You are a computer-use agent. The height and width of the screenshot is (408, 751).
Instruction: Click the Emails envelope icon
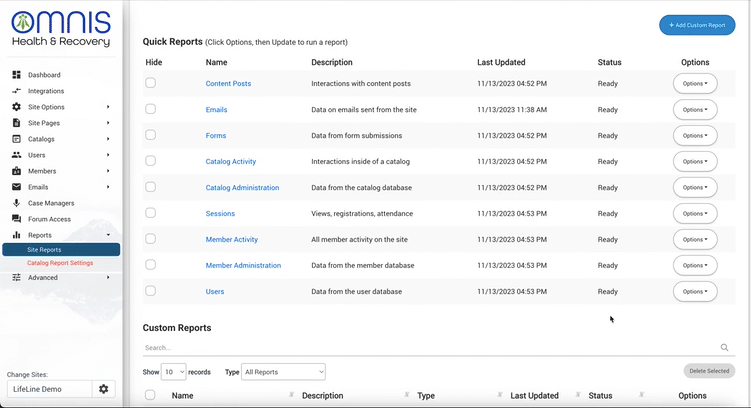[x=16, y=187]
